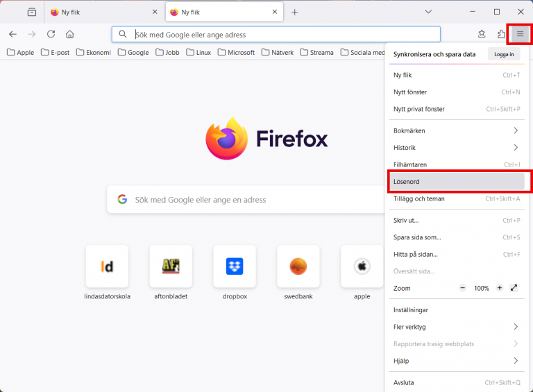Go to the Home page icon
This screenshot has height=392, width=533.
[x=69, y=34]
